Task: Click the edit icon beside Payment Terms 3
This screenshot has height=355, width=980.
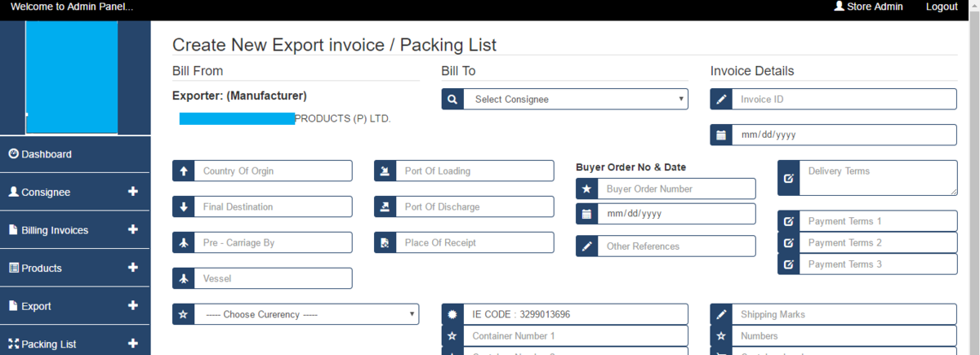Action: point(788,264)
